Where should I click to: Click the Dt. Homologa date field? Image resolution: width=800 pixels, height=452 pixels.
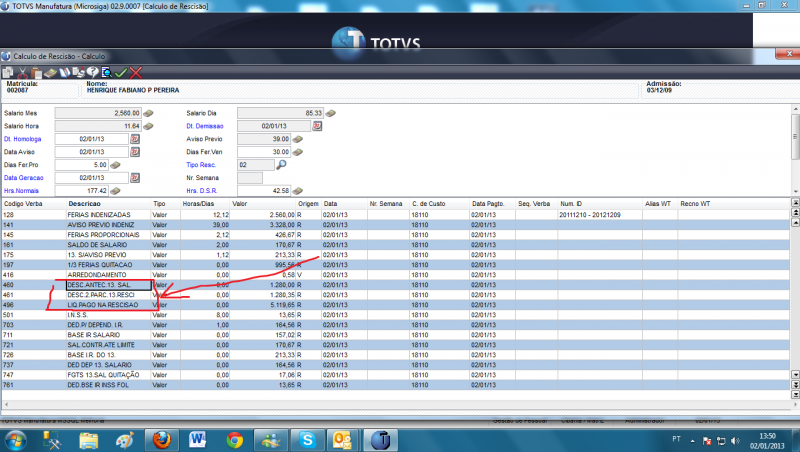pyautogui.click(x=92, y=139)
